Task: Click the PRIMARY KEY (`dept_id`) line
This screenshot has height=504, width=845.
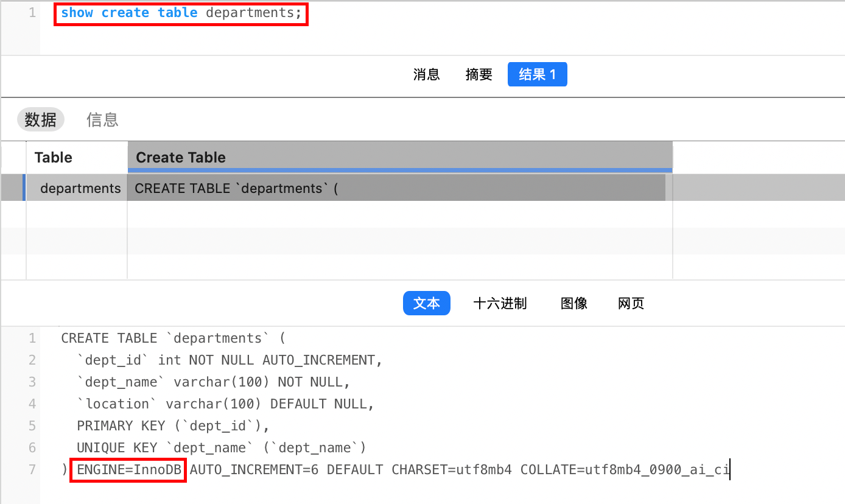Action: (x=173, y=426)
